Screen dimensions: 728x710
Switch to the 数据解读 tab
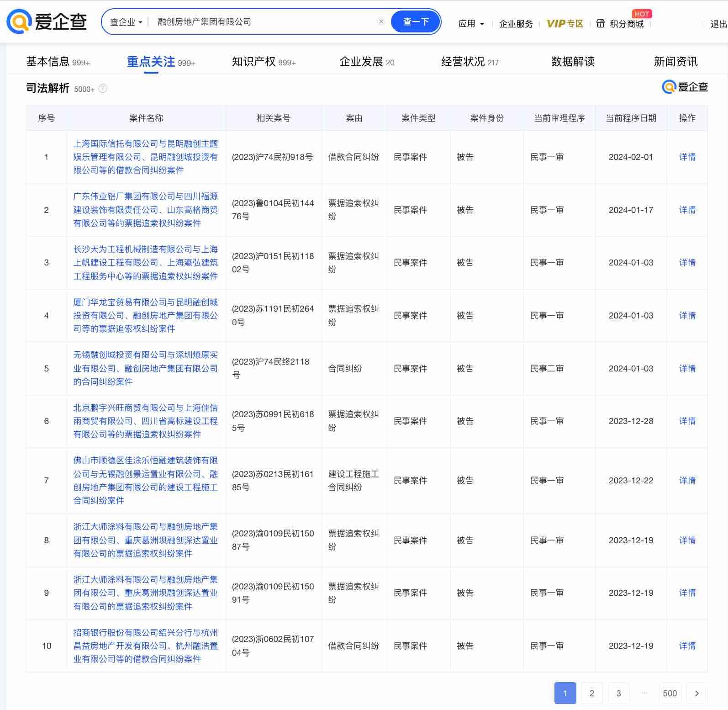[573, 62]
